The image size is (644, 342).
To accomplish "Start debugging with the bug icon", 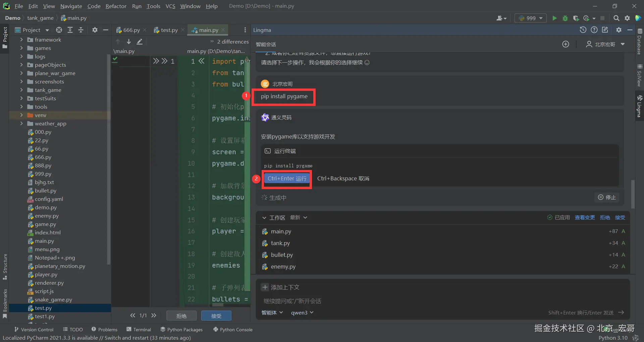I will click(x=565, y=18).
